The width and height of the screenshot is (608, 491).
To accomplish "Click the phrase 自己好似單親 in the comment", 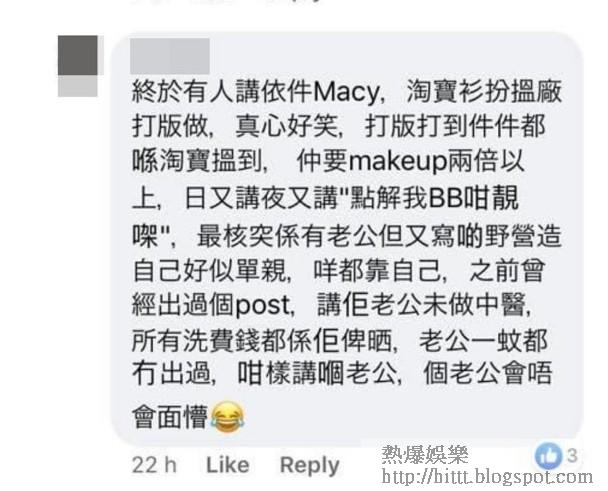I will tap(209, 270).
